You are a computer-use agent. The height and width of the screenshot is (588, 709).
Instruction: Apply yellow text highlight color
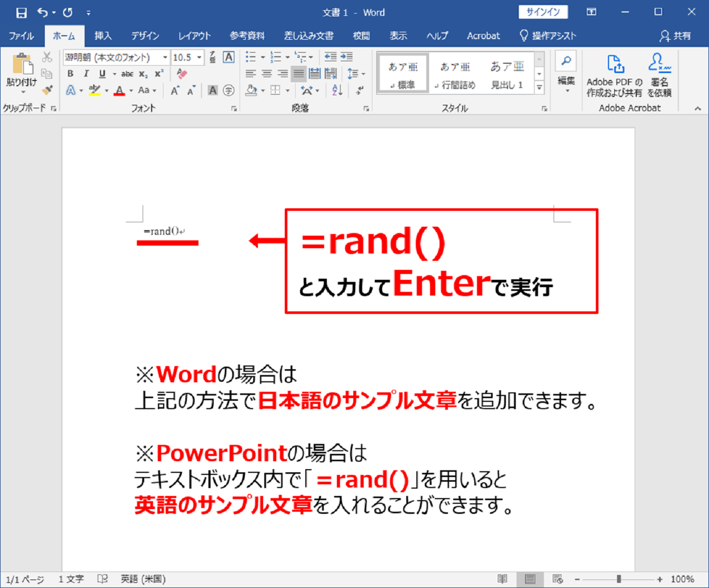click(95, 90)
